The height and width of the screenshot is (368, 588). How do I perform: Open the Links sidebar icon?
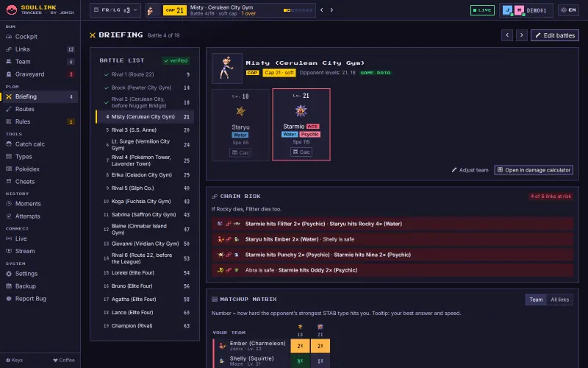tap(9, 49)
